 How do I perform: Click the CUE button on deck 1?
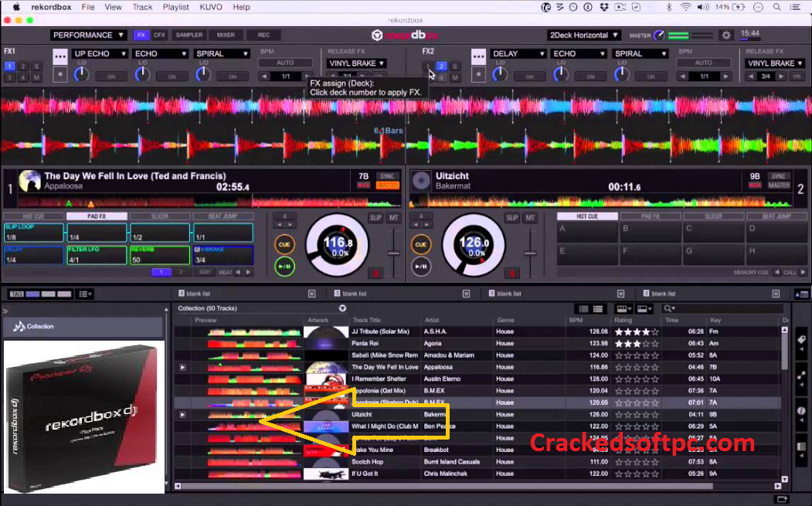pyautogui.click(x=284, y=244)
